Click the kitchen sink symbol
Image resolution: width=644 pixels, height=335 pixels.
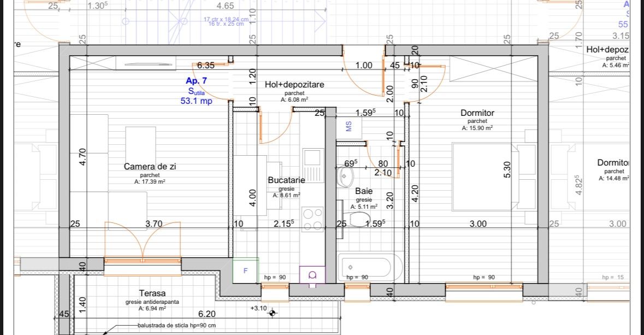pyautogui.click(x=313, y=165)
